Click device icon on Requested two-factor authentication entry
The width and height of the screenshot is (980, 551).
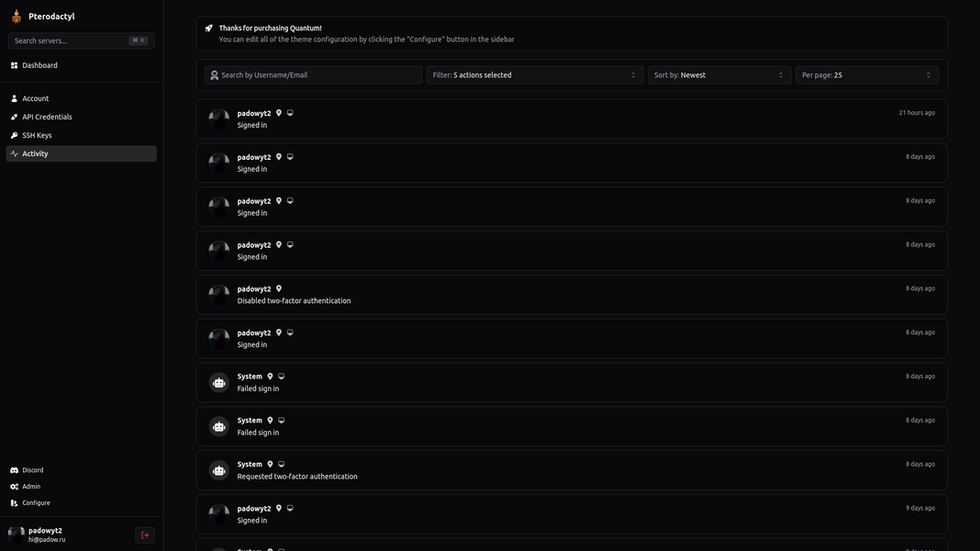(282, 464)
